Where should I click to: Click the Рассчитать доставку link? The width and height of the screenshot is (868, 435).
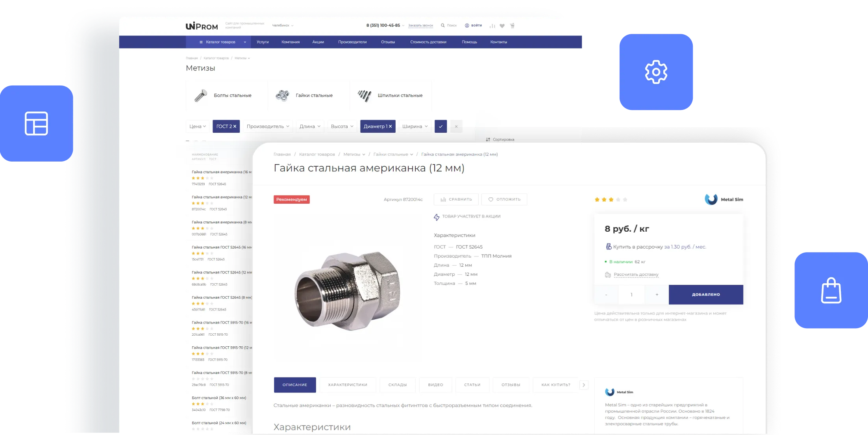[636, 275]
